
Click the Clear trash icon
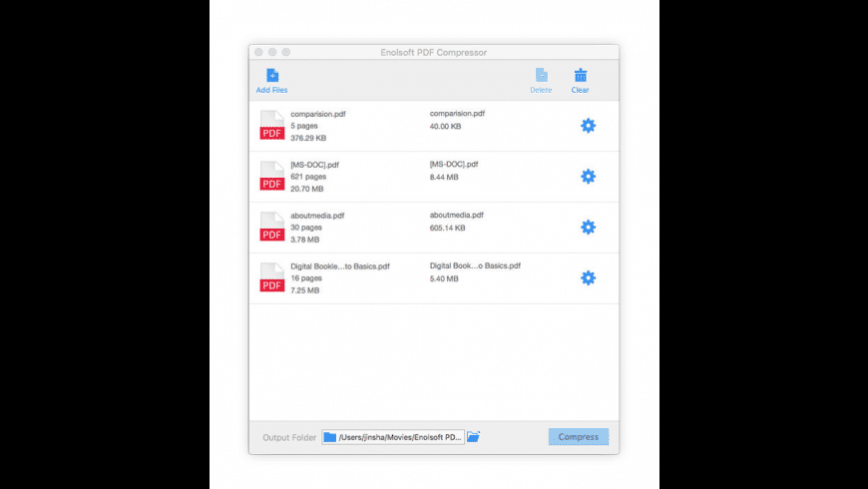click(580, 75)
